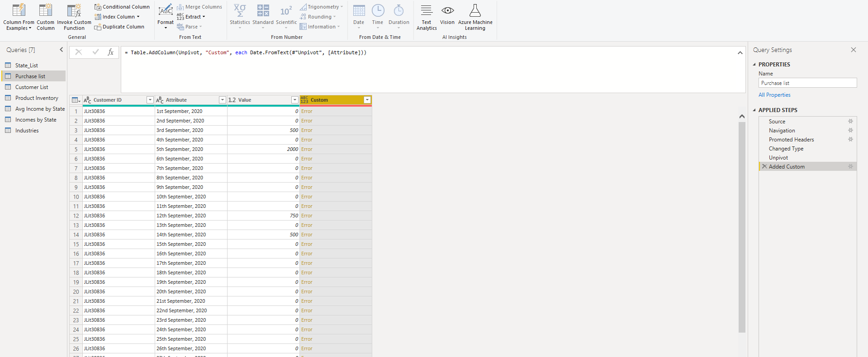Open the Statistics number menu
Viewport: 868px width, 357px height.
(x=240, y=17)
